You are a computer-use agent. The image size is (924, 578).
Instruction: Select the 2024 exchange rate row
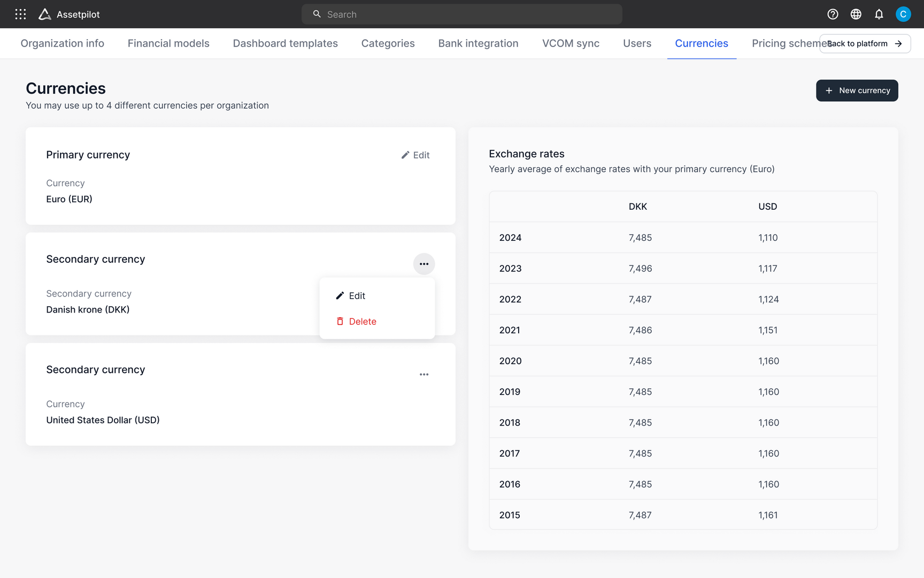(x=683, y=238)
